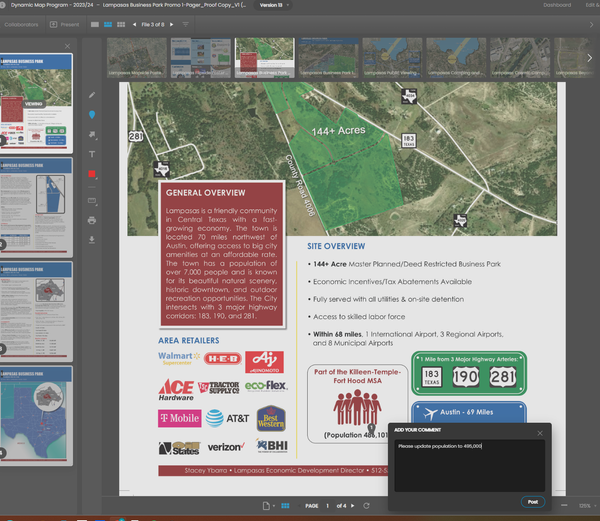Click the 144+ Acres map label

(x=338, y=131)
